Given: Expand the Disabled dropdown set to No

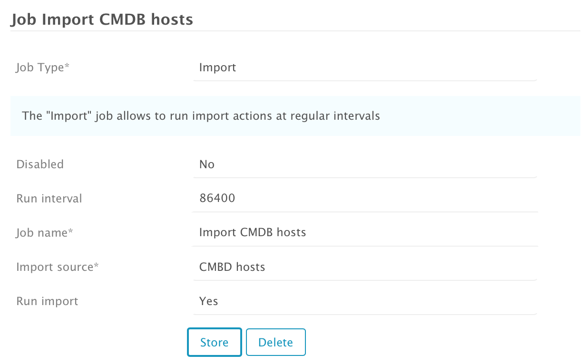Looking at the screenshot, I should pos(365,164).
